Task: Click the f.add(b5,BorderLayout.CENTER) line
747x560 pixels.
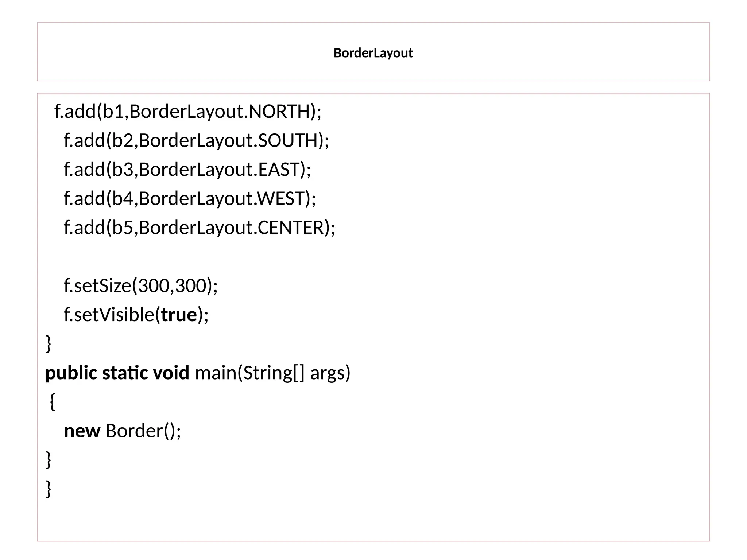Action: pyautogui.click(x=199, y=227)
